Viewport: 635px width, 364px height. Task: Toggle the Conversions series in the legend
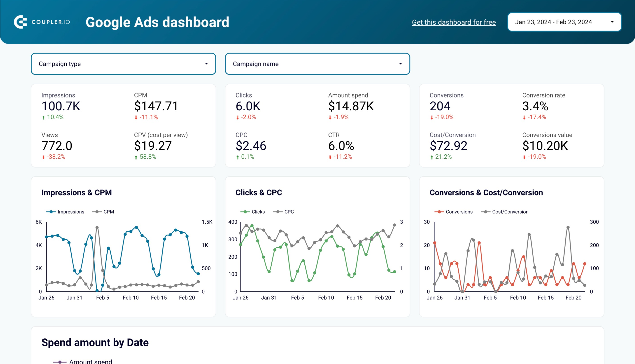(454, 212)
